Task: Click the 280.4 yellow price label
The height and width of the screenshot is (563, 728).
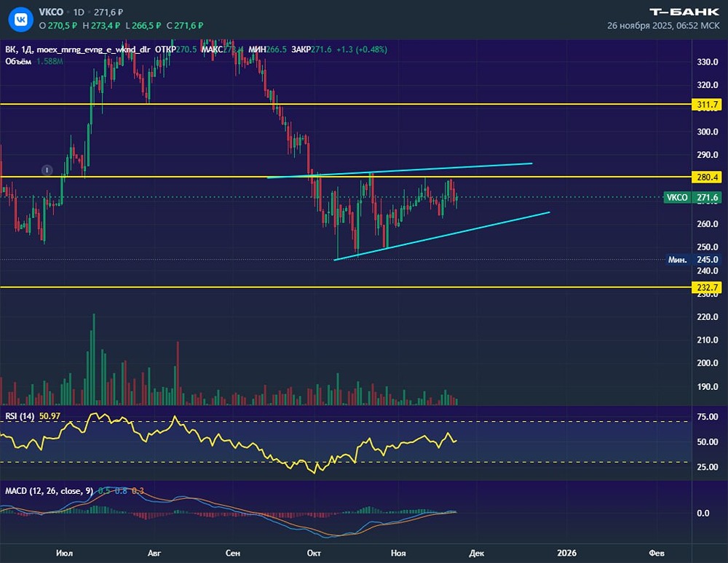Action: coord(707,177)
